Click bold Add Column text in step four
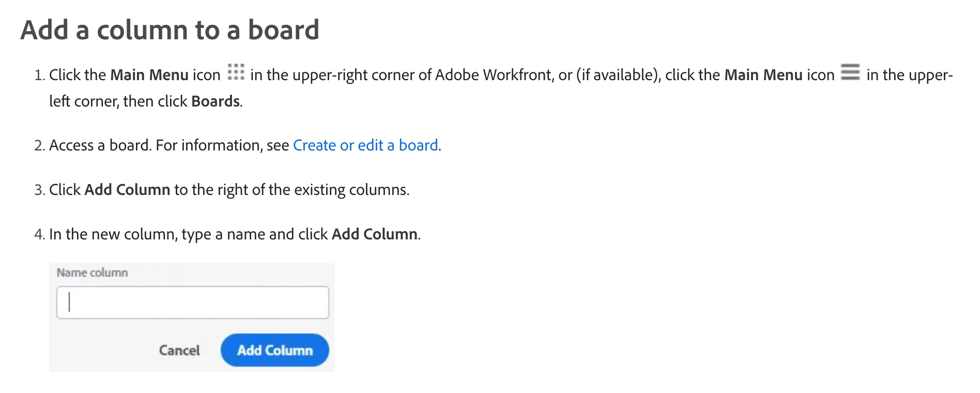This screenshot has width=980, height=393. (375, 234)
